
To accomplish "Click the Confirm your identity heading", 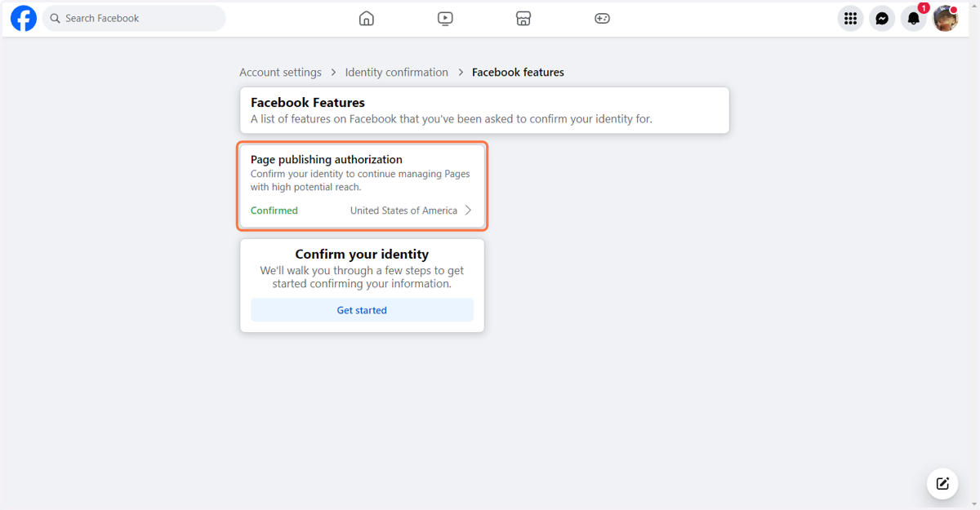I will pos(362,255).
